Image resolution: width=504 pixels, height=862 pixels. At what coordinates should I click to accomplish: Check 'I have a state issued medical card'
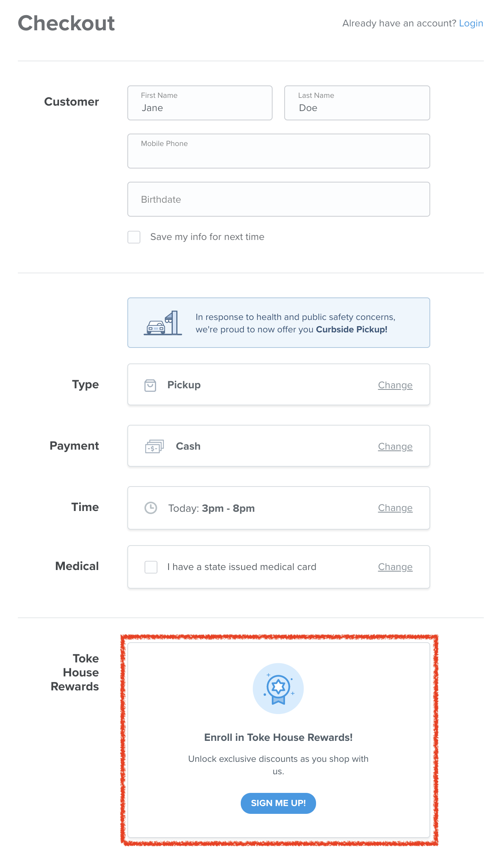[151, 567]
